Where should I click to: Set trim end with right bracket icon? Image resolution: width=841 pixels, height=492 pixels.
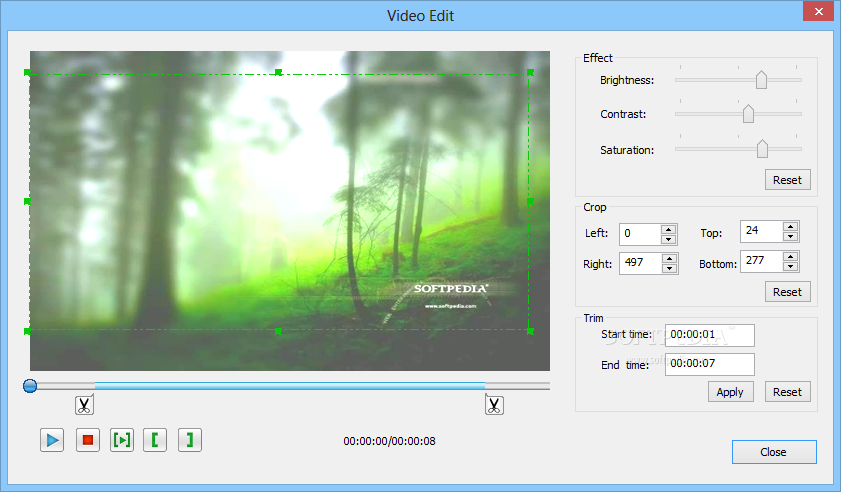pyautogui.click(x=190, y=440)
